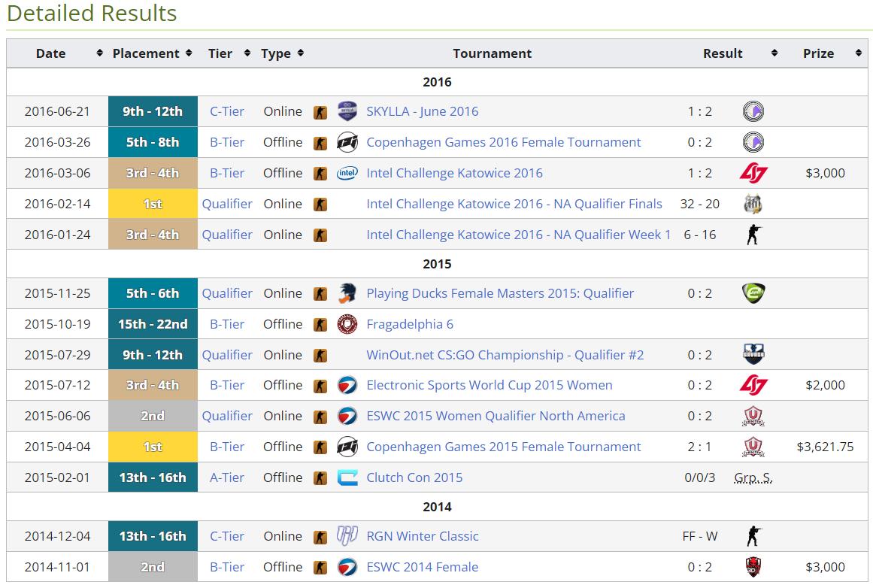The height and width of the screenshot is (588, 873).
Task: Sort table by Tier column arrows
Action: pyautogui.click(x=247, y=53)
